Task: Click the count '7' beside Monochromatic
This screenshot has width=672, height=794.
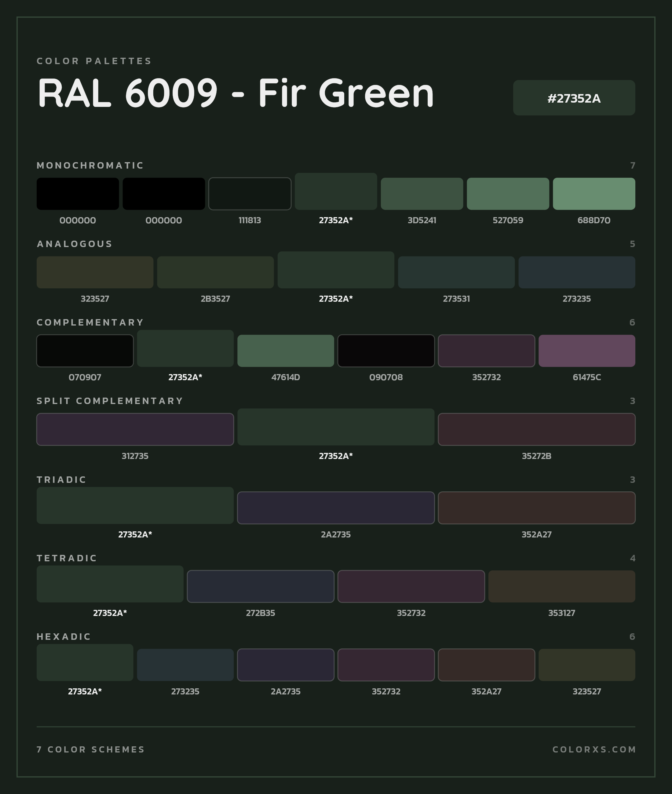Action: click(x=632, y=165)
